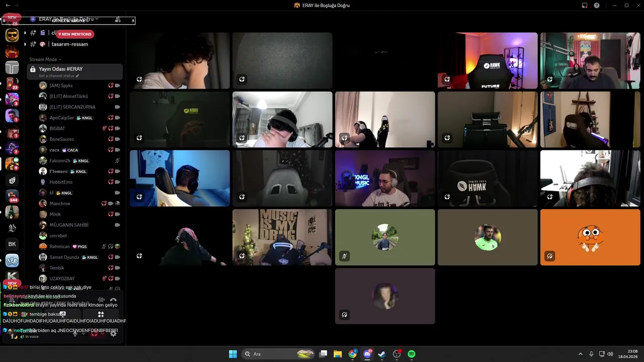Open microphone input options chevron

tap(83, 333)
